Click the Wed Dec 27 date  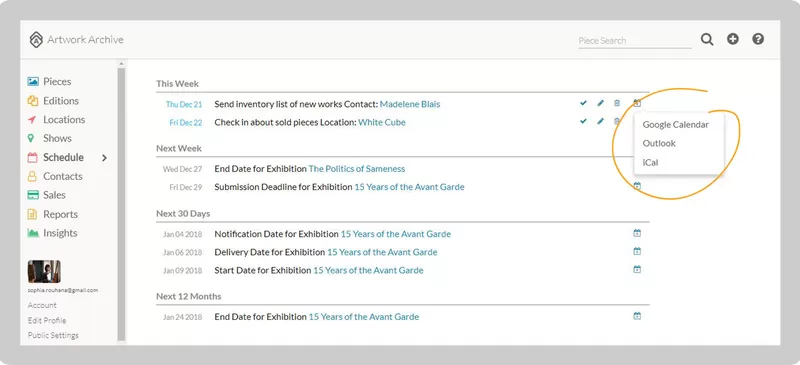click(182, 169)
